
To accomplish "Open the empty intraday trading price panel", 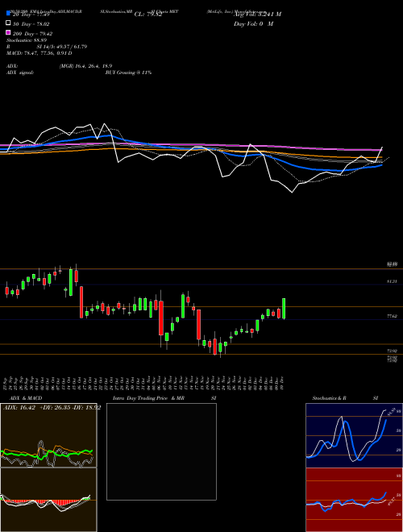I will click(x=161, y=451).
